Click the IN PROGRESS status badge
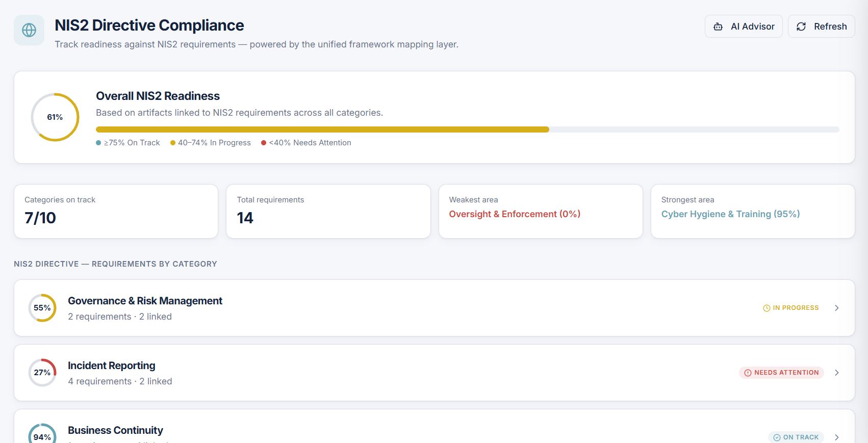Screen dimensions: 868x443 click(791, 308)
